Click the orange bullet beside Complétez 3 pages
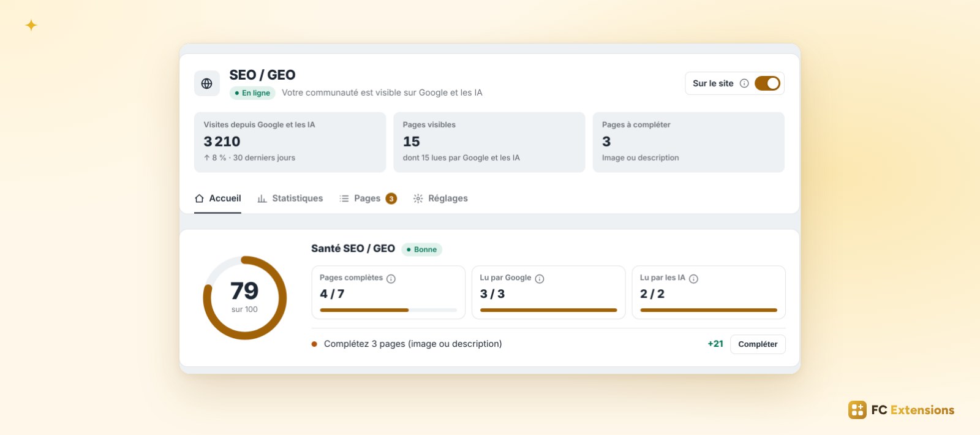The image size is (980, 435). [314, 344]
